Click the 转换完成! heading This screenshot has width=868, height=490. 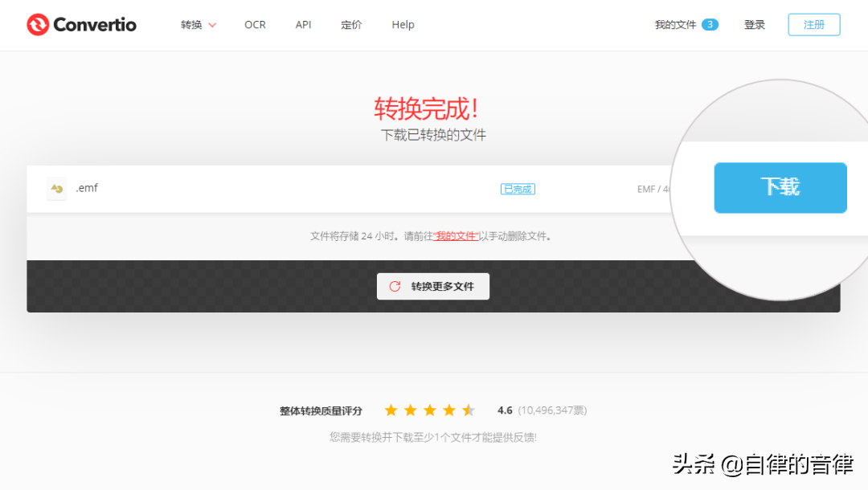click(x=426, y=108)
